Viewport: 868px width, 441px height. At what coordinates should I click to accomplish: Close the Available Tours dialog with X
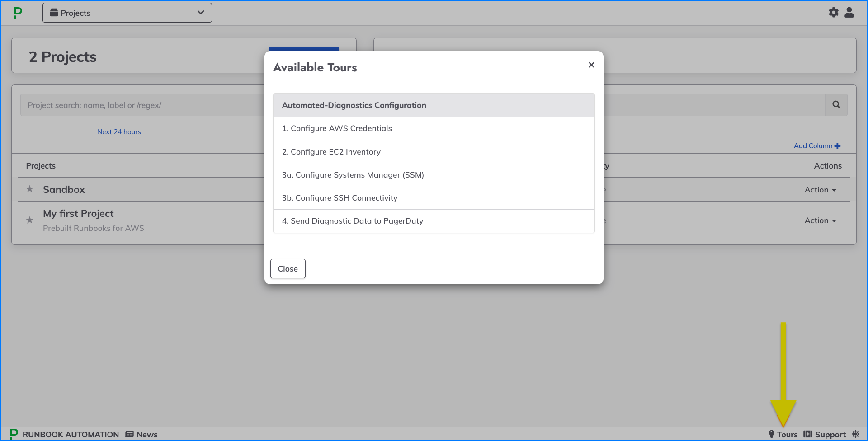(591, 65)
